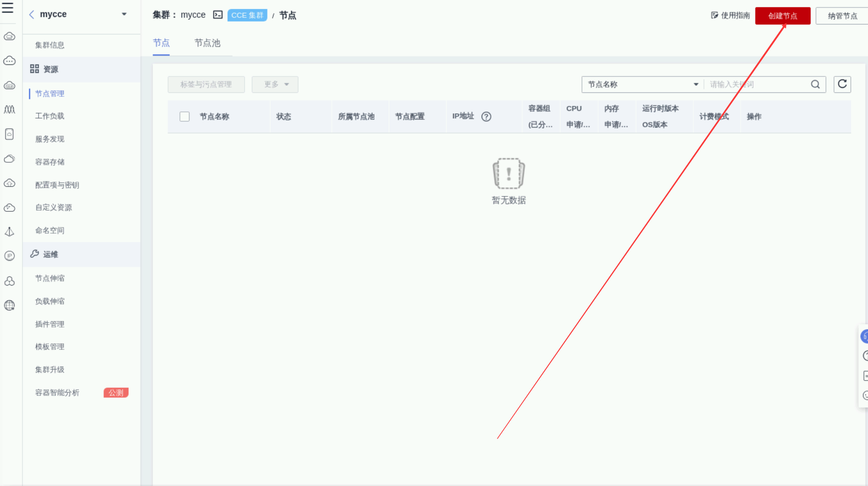The image size is (868, 486).
Task: Switch to the 节点池 tab
Action: click(207, 43)
